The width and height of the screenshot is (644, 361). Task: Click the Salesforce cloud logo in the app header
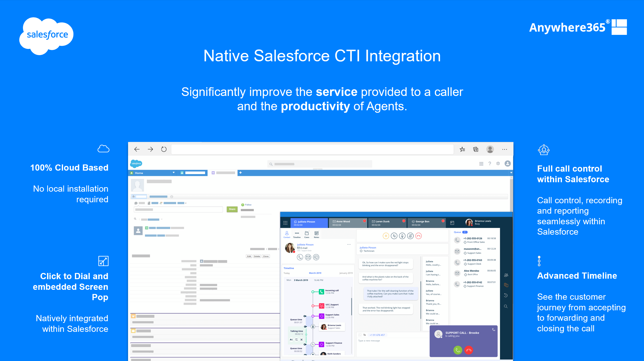click(x=136, y=163)
